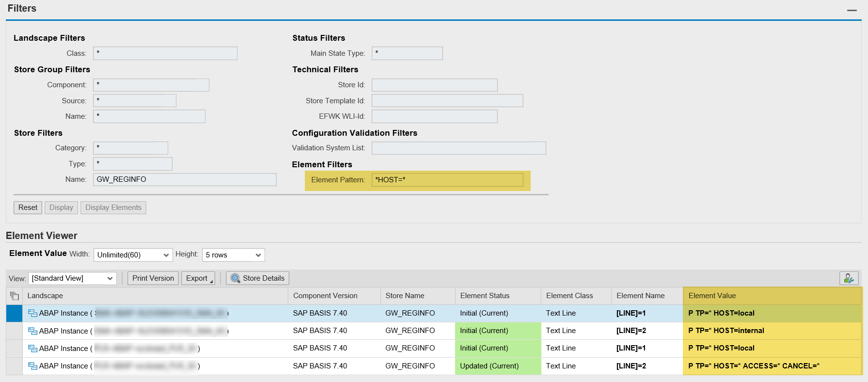Click the select-all rows icon in table header
This screenshot has width=868, height=382.
(14, 296)
